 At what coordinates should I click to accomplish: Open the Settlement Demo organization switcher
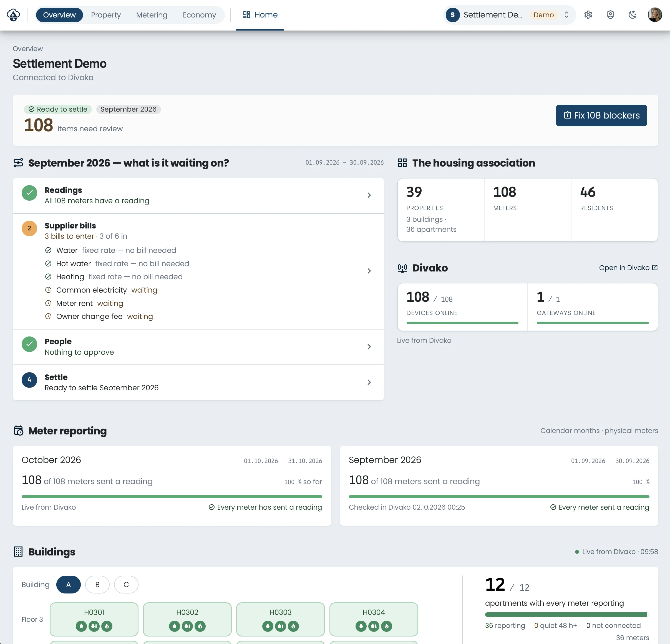pyautogui.click(x=509, y=15)
